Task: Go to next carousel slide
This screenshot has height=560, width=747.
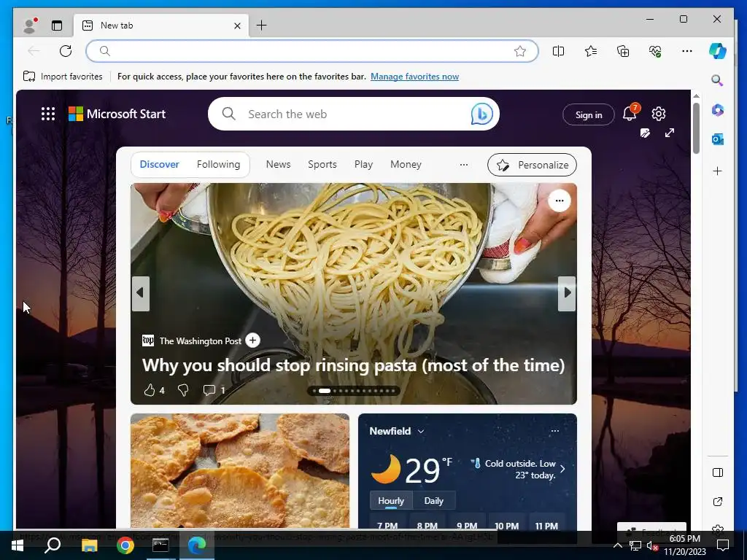Action: point(567,293)
